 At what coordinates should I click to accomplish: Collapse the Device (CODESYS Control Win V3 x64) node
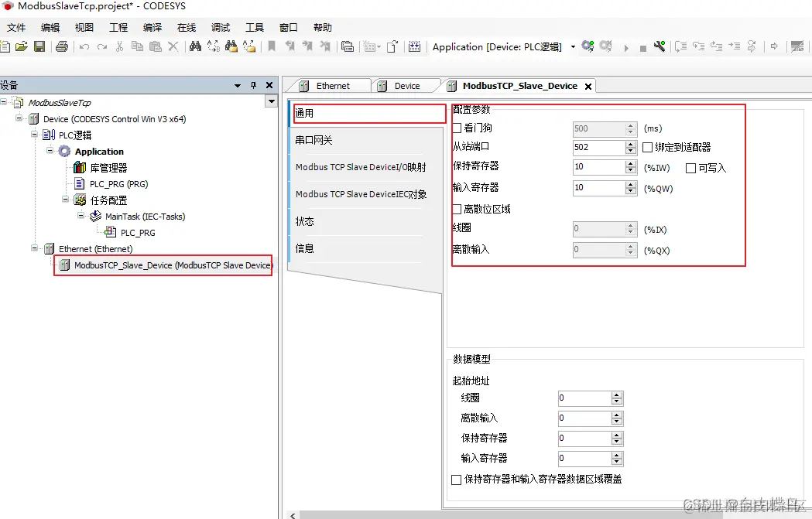[x=19, y=118]
